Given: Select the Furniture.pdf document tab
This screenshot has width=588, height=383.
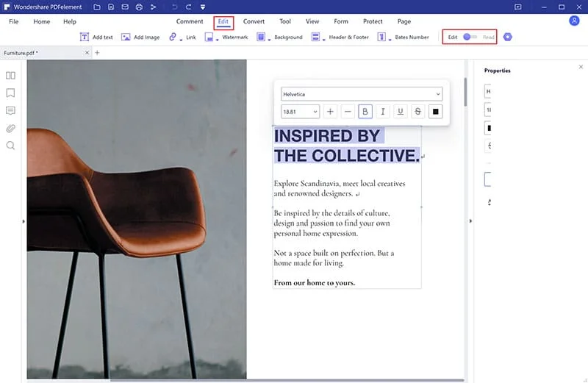Looking at the screenshot, I should [x=45, y=52].
